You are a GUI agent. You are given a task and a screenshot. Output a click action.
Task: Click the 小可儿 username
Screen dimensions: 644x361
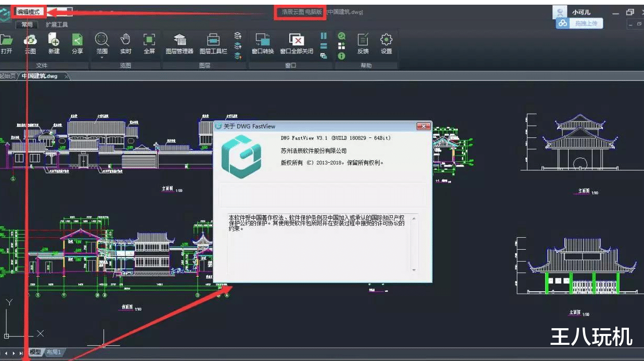(x=581, y=12)
